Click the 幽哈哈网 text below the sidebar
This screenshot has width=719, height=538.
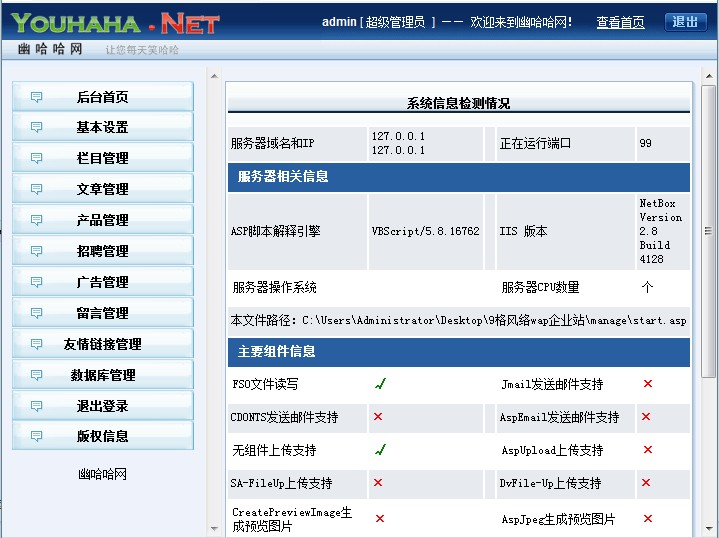pyautogui.click(x=103, y=474)
